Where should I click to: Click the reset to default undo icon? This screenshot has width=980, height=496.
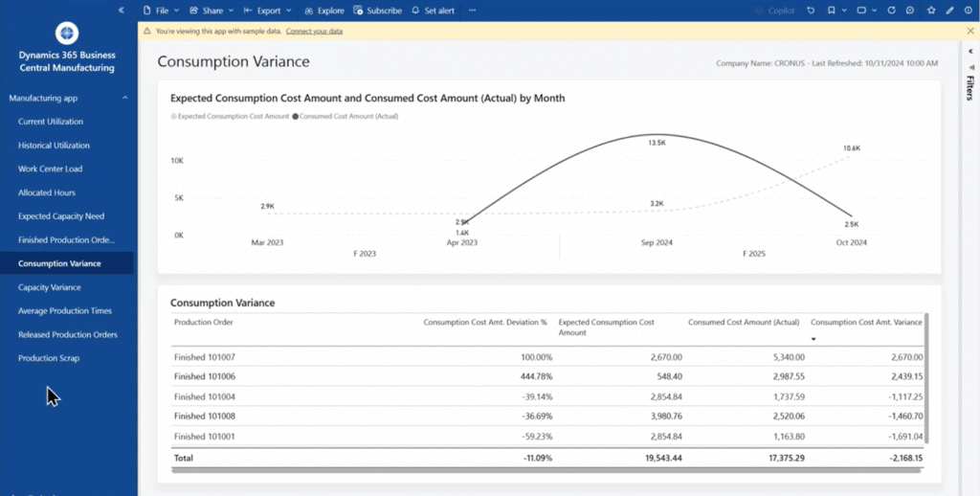[811, 11]
